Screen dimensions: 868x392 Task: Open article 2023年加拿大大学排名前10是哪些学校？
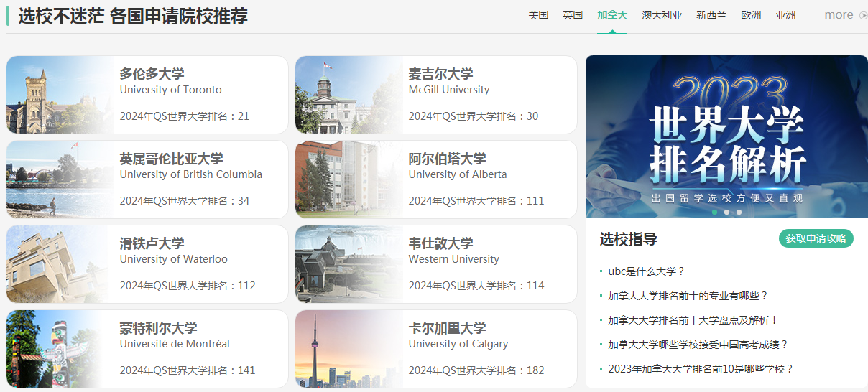701,369
